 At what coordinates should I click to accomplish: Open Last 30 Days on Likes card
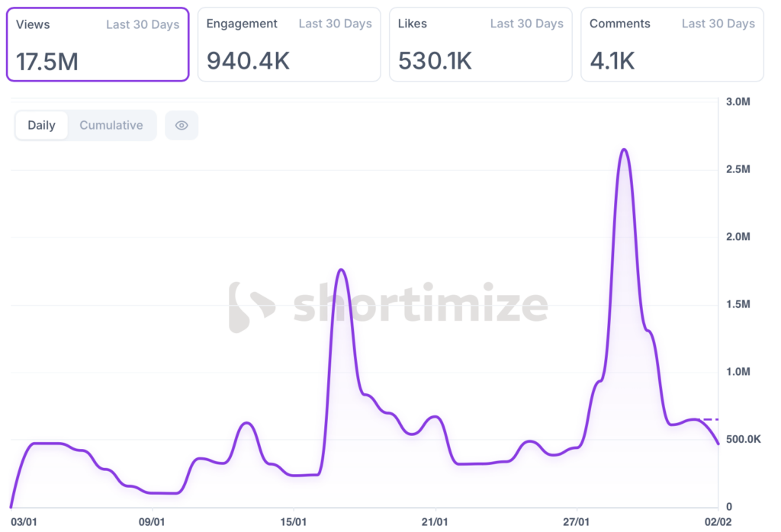coord(526,24)
